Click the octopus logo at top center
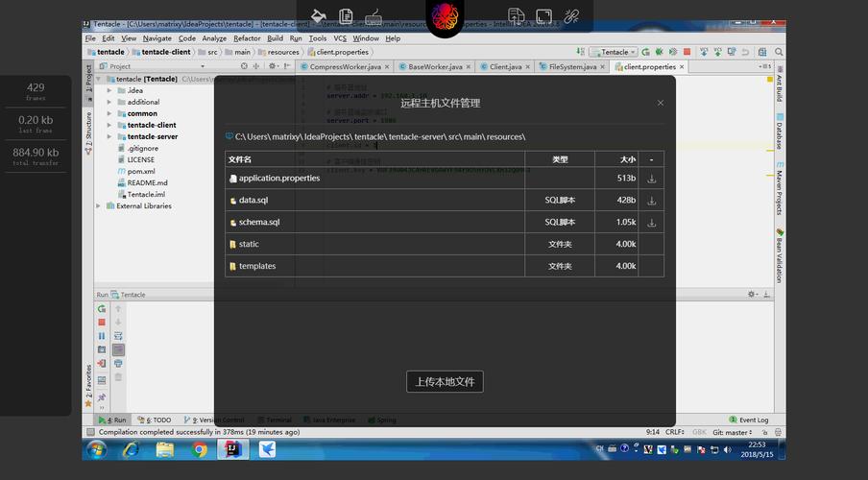The width and height of the screenshot is (868, 480). point(446,17)
